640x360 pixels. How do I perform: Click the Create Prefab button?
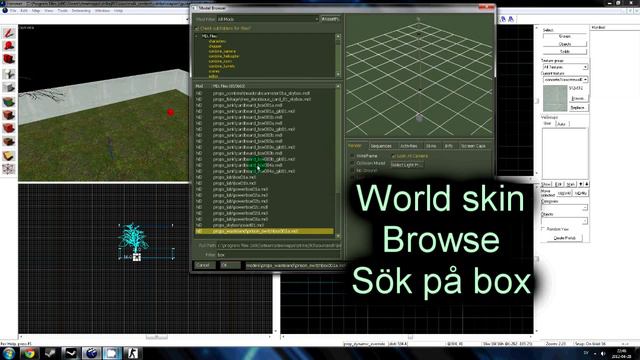[565, 238]
